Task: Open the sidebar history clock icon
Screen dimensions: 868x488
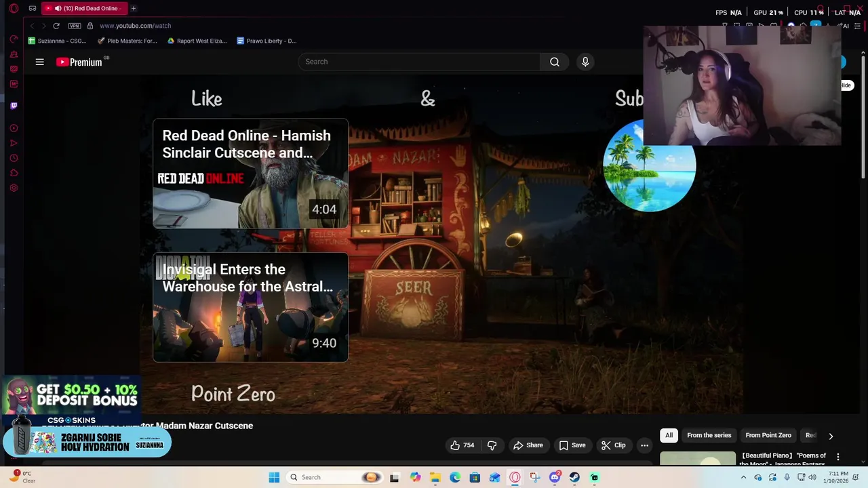Action: tap(14, 158)
